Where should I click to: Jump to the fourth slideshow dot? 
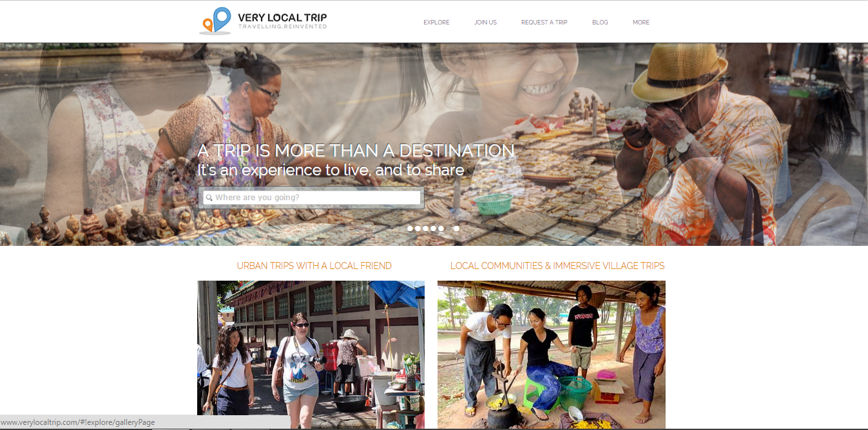pyautogui.click(x=433, y=229)
